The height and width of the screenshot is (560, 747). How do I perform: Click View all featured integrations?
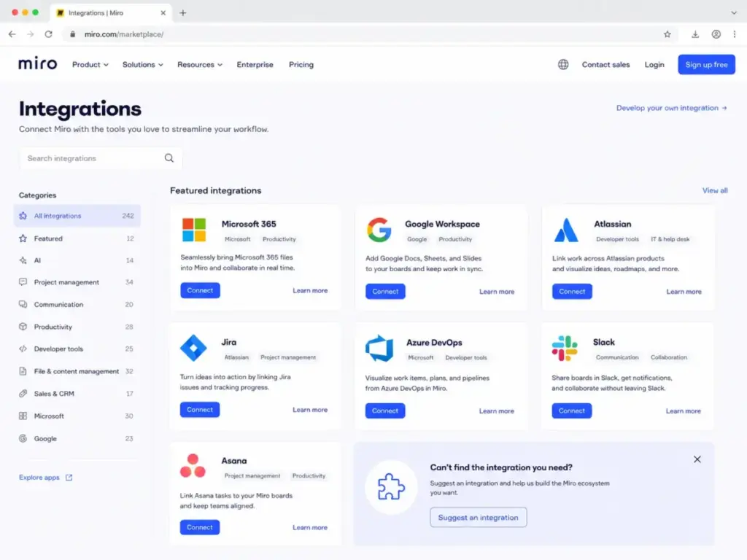(x=715, y=190)
